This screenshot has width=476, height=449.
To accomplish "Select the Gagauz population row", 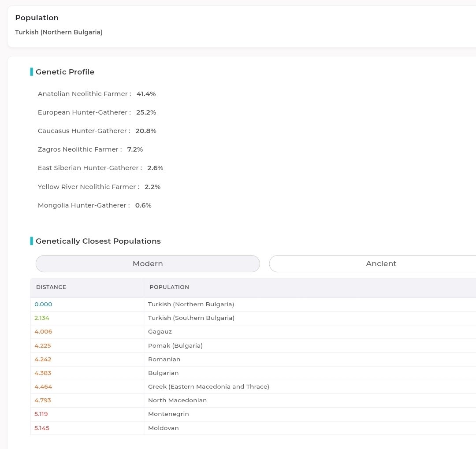I will (253, 331).
